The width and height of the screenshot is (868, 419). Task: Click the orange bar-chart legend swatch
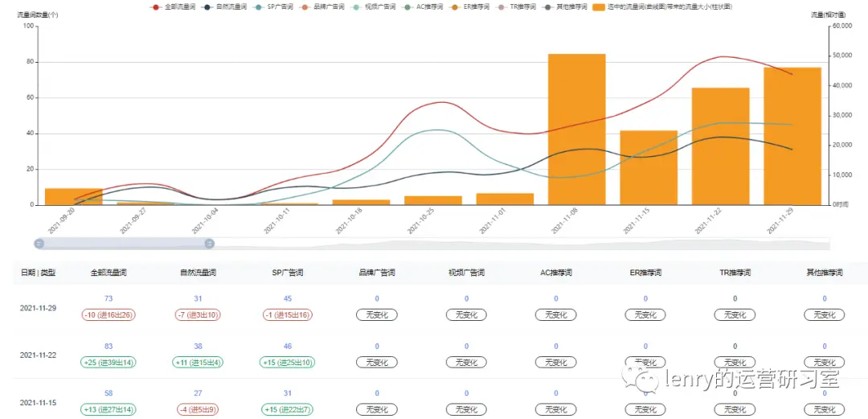coord(599,7)
